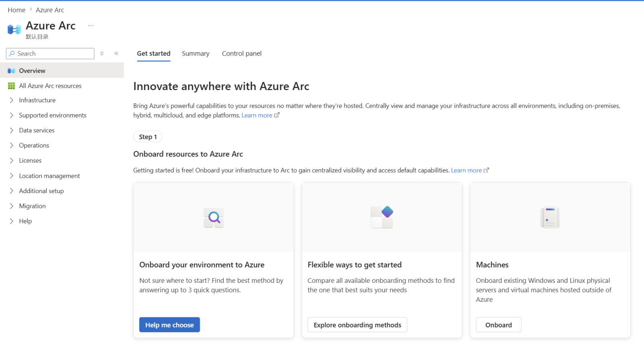
Task: Expand the Licenses menu group
Action: click(12, 161)
